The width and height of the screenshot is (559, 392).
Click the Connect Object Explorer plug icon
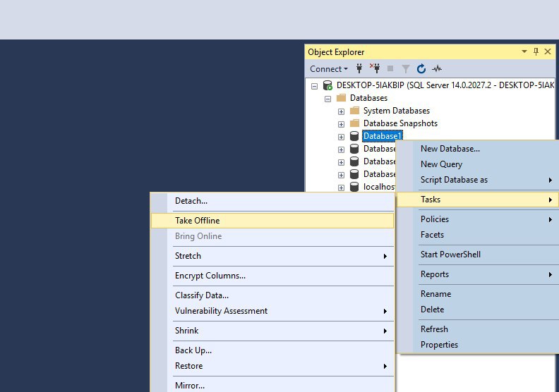point(359,68)
